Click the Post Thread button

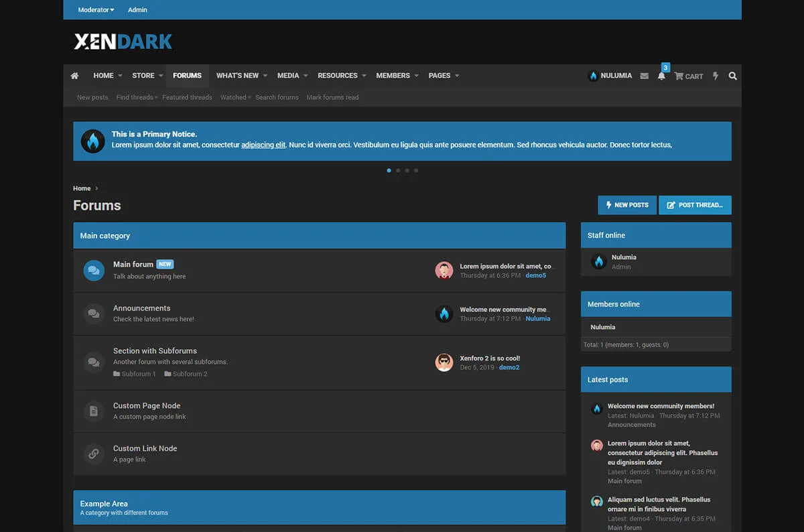coord(695,205)
